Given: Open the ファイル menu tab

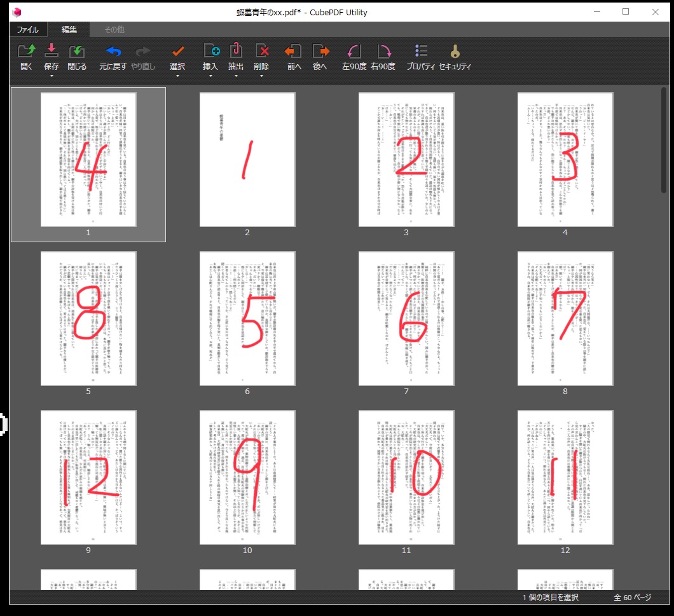Looking at the screenshot, I should click(x=28, y=30).
